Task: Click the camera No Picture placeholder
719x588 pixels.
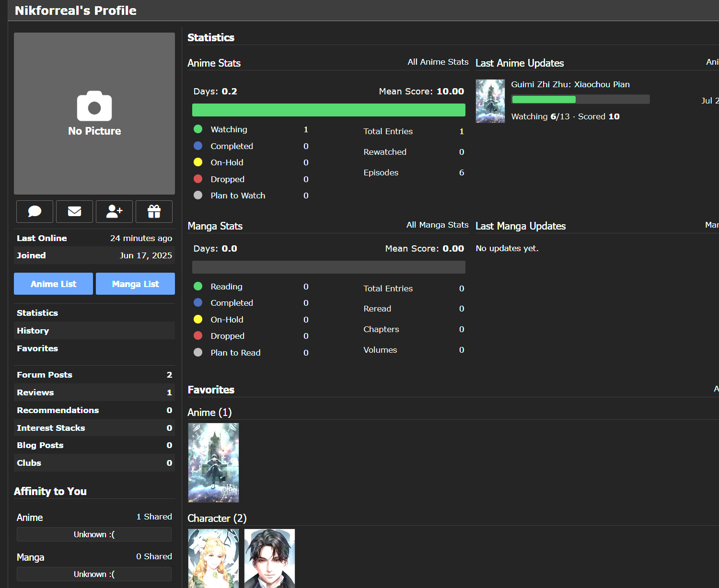Action: pyautogui.click(x=94, y=114)
